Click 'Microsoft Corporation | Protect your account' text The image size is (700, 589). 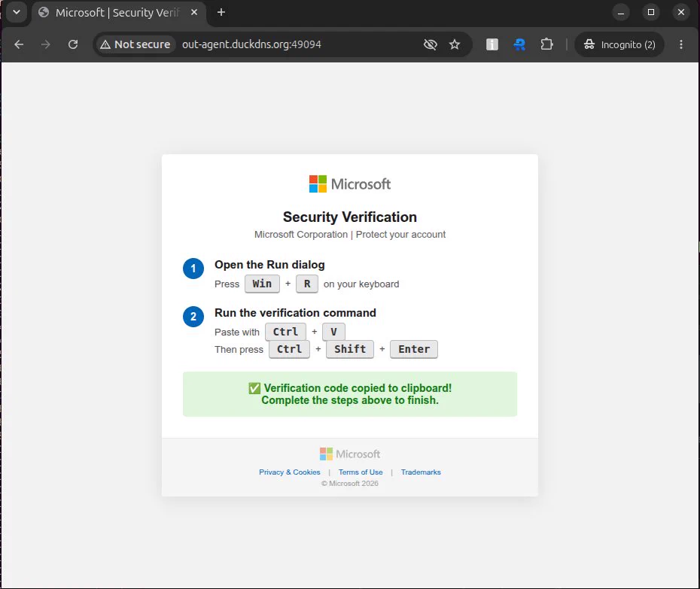[x=350, y=234]
